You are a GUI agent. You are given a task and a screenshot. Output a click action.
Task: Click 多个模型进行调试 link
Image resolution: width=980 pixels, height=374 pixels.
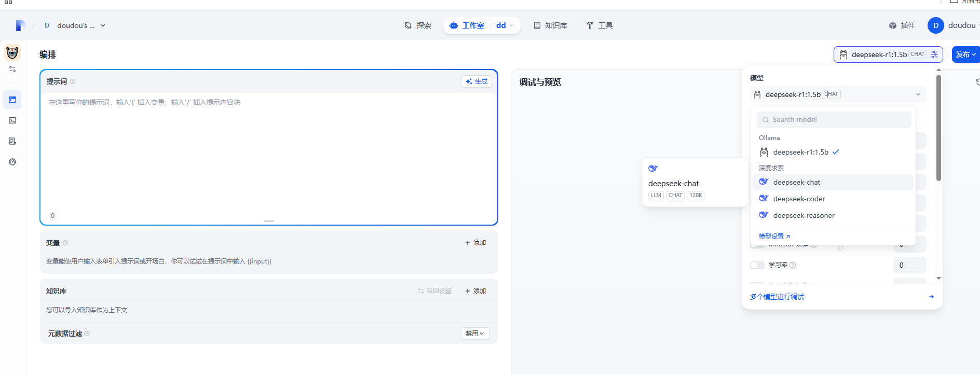(777, 297)
